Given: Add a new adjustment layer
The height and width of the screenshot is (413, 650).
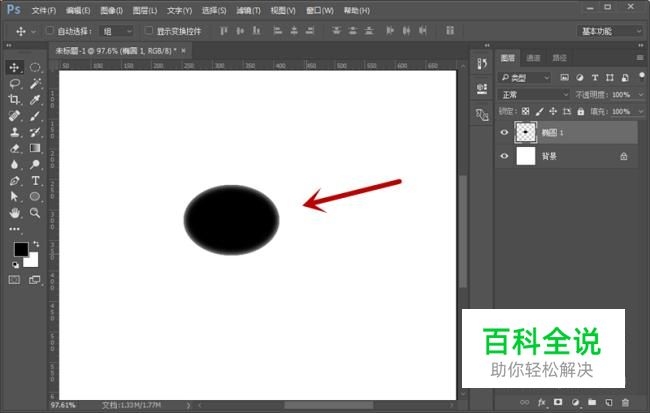Looking at the screenshot, I should [x=575, y=402].
